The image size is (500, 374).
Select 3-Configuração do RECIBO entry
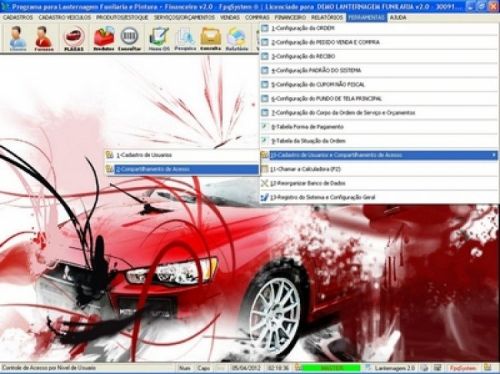[x=379, y=56]
